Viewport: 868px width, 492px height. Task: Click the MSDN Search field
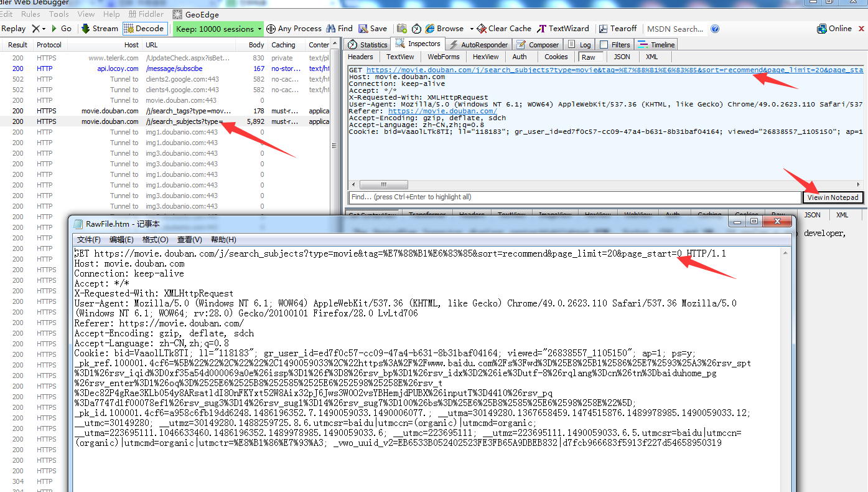pos(676,29)
